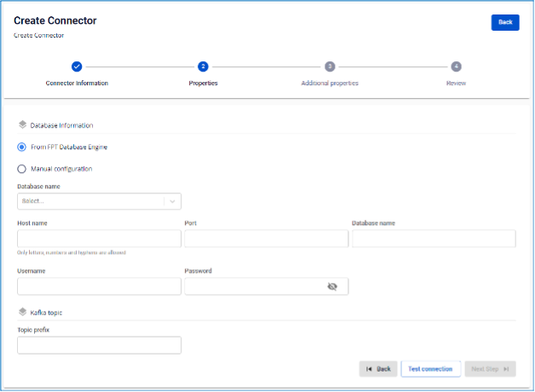Click the Topic prefix label

click(33, 330)
